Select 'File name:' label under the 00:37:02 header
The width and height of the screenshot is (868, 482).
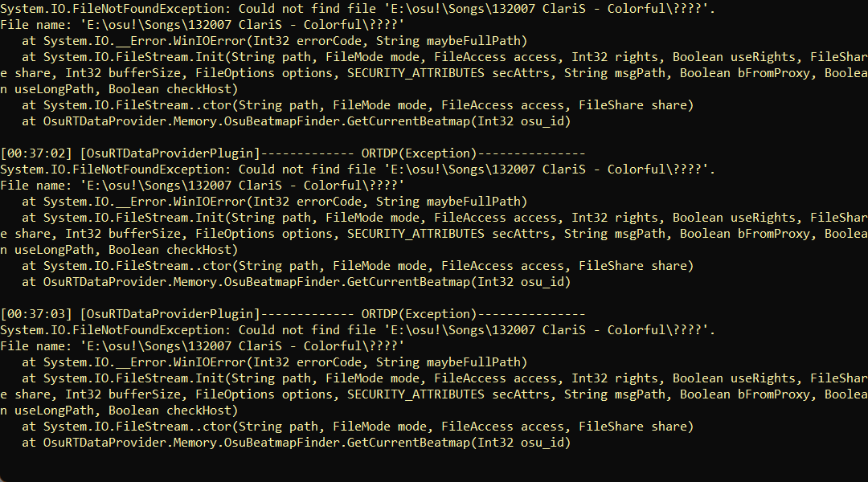(36, 186)
